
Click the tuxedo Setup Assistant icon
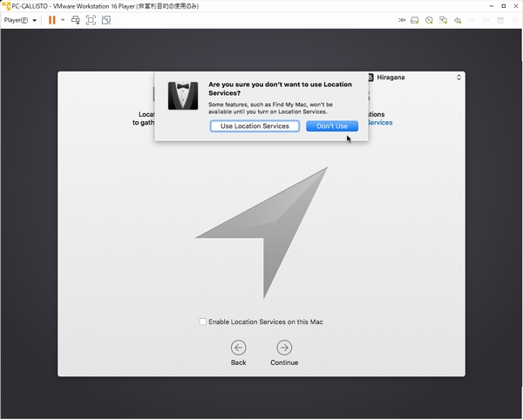coord(183,96)
